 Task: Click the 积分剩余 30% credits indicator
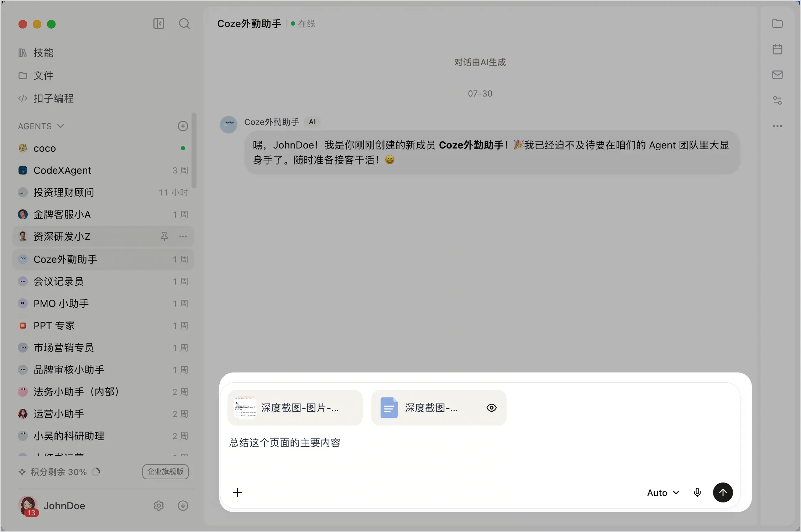coord(59,472)
